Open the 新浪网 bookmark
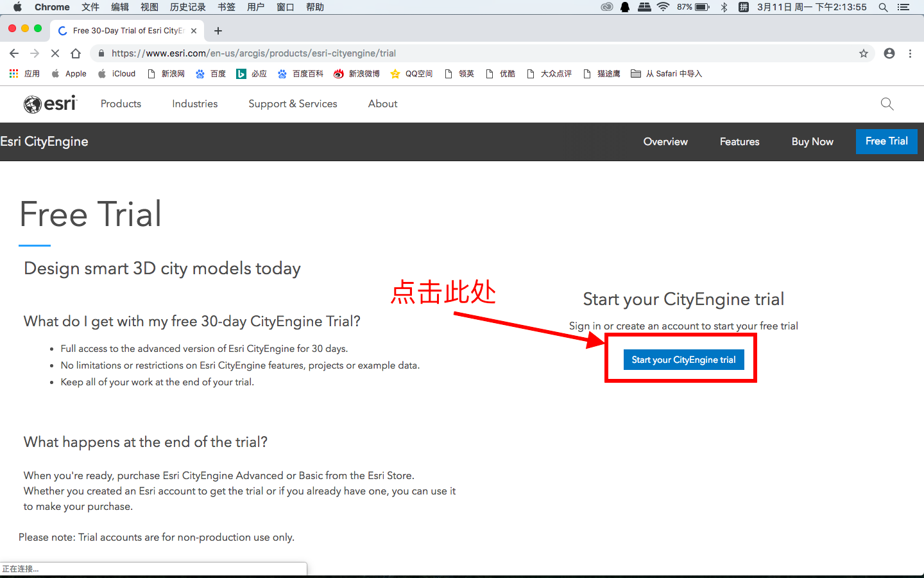924x578 pixels. 166,74
